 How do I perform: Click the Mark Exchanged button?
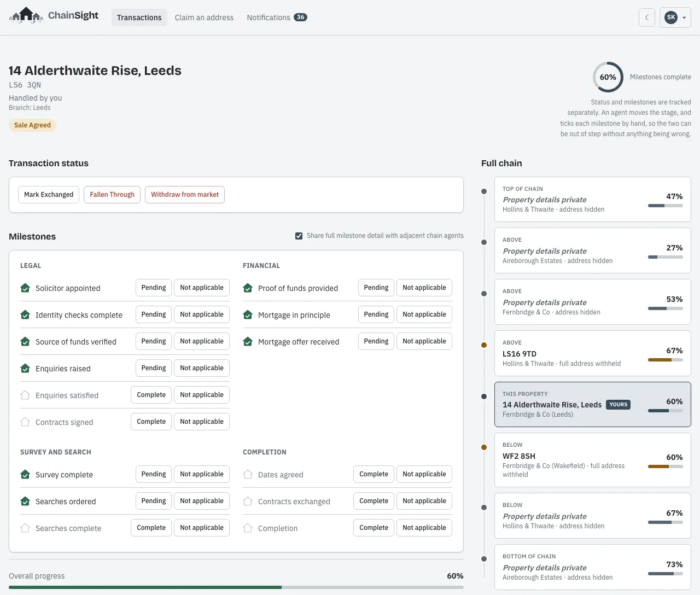pyautogui.click(x=49, y=195)
